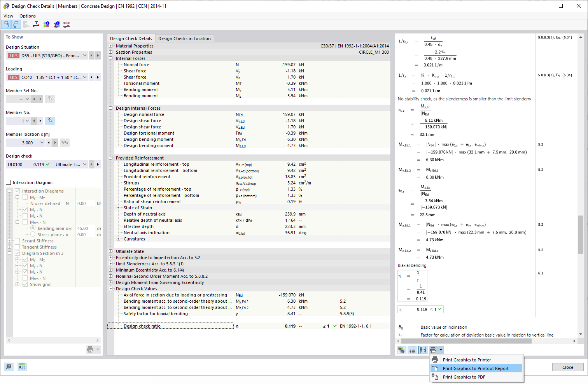Screen dimensions: 588x384
Task: Select the Design Check Details tab
Action: click(x=131, y=39)
